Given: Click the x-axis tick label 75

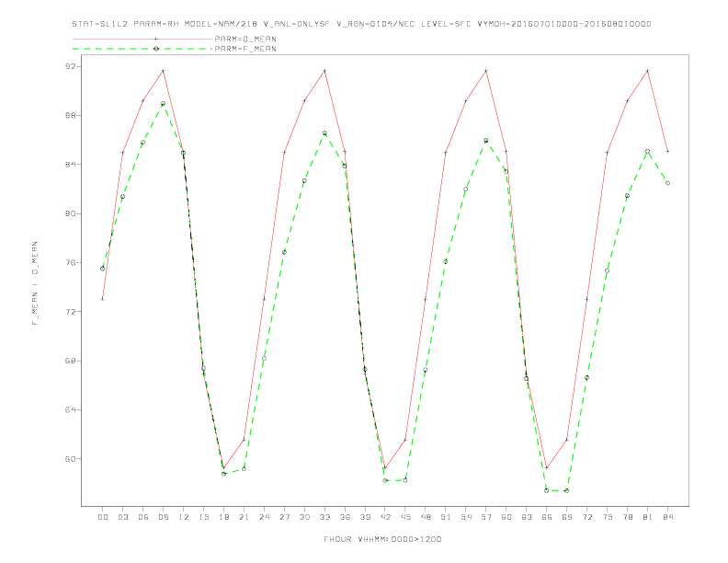Looking at the screenshot, I should (x=608, y=517).
